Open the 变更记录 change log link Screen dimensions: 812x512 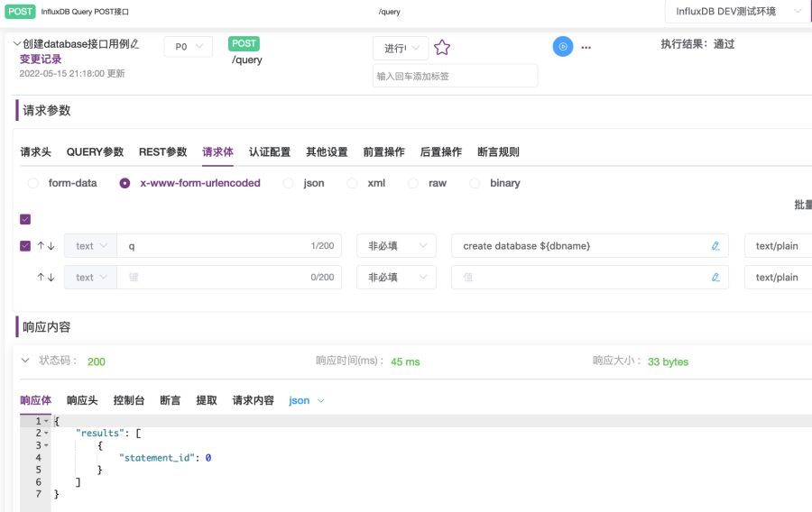41,59
